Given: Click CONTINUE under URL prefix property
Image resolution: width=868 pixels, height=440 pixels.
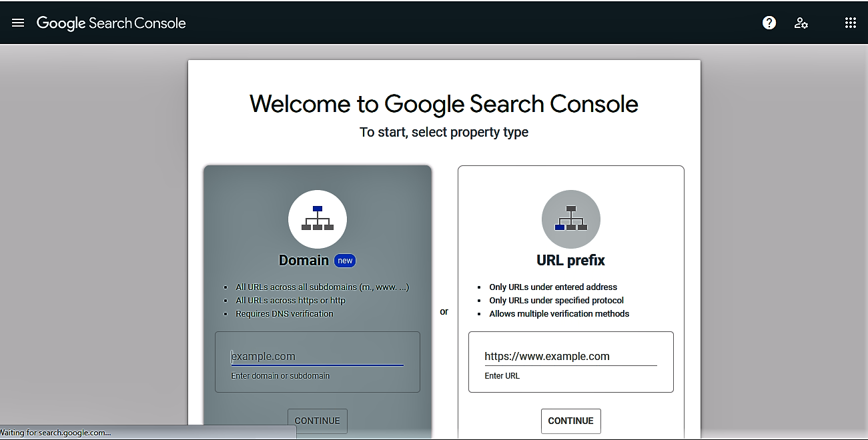Looking at the screenshot, I should click(x=571, y=421).
